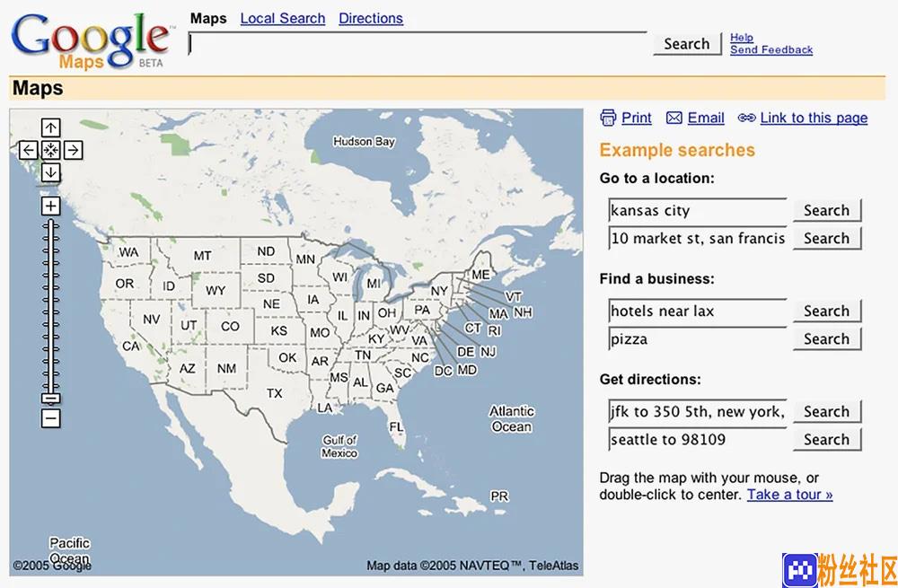Focus the main search input field
898x588 pixels.
[418, 43]
